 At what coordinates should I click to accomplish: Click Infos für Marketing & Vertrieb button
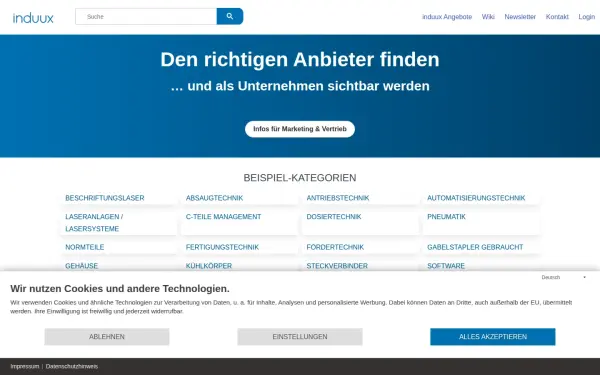[x=300, y=129]
